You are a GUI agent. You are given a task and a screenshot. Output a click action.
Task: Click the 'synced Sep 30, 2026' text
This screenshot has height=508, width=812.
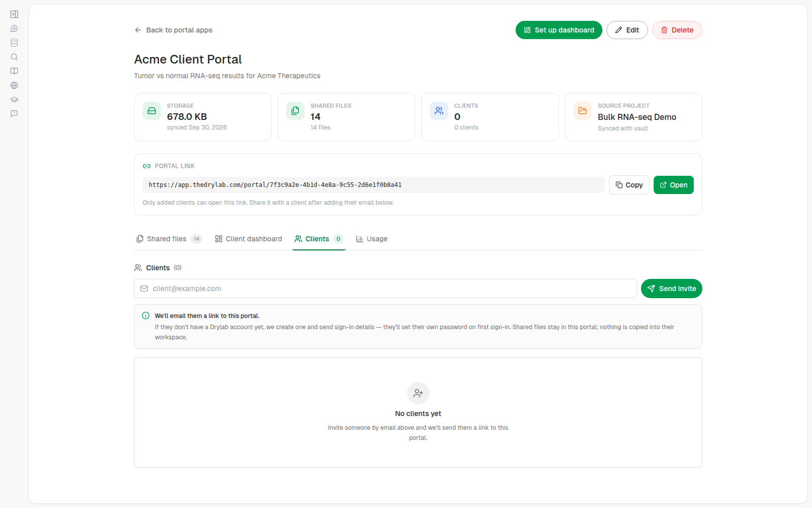point(197,128)
